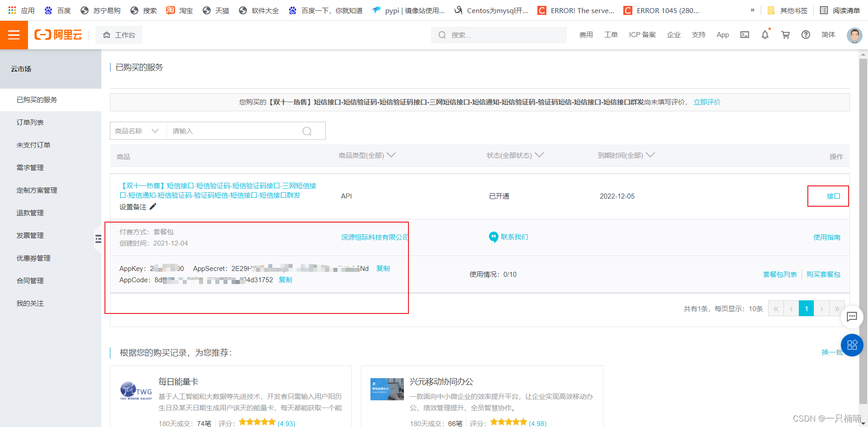Click the 立即评价 link
Image resolution: width=868 pixels, height=427 pixels.
[x=707, y=102]
